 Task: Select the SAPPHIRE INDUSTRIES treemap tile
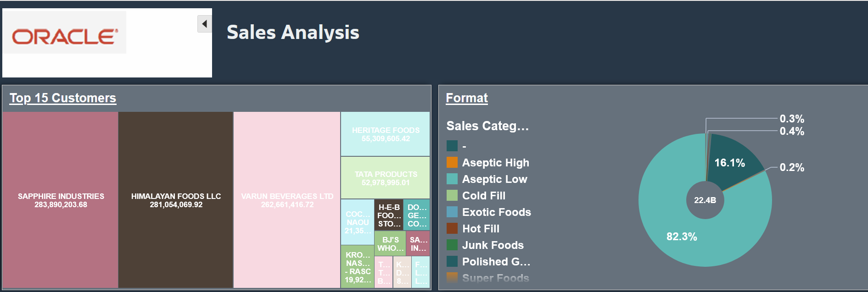coord(61,200)
